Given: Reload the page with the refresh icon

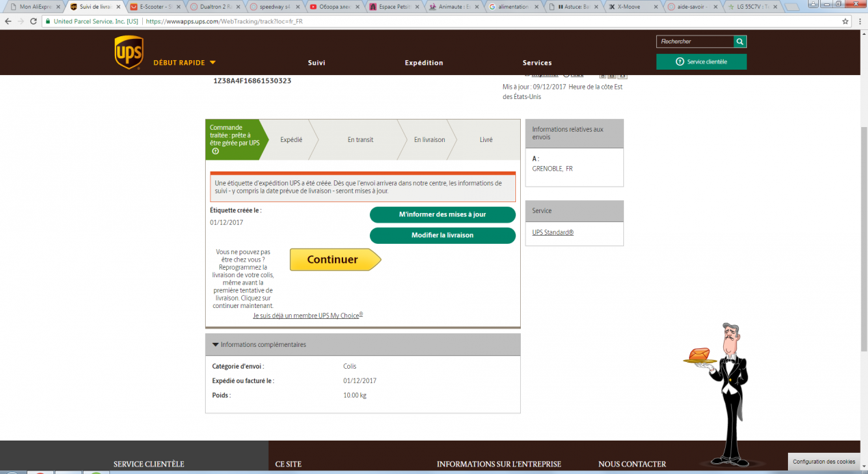Looking at the screenshot, I should click(34, 21).
